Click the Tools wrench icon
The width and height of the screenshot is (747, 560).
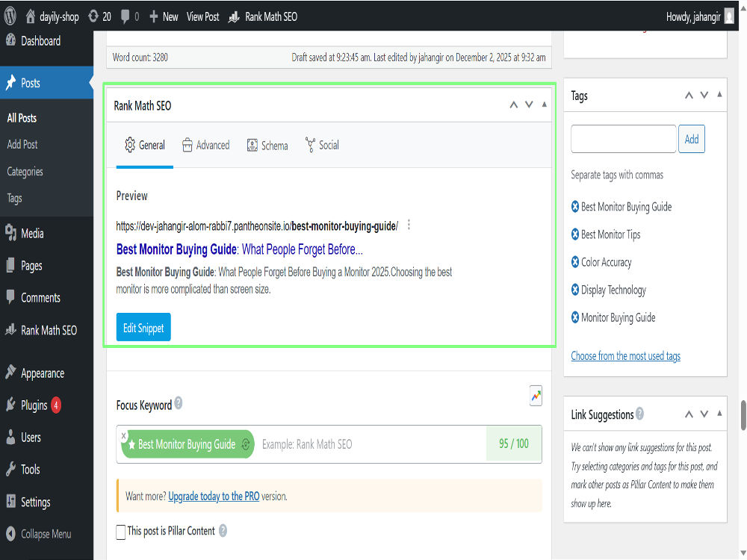10,469
